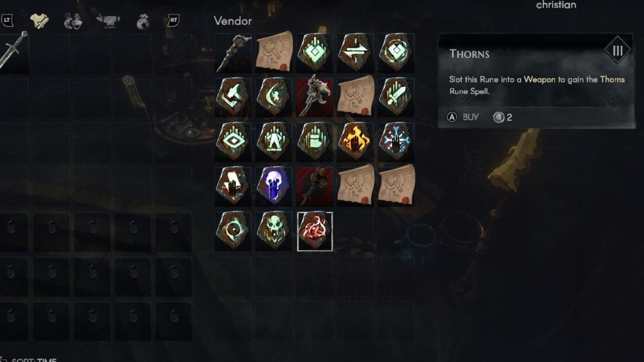The width and height of the screenshot is (644, 362).
Task: Select the red Thorns rune in vendor grid
Action: pos(315,231)
